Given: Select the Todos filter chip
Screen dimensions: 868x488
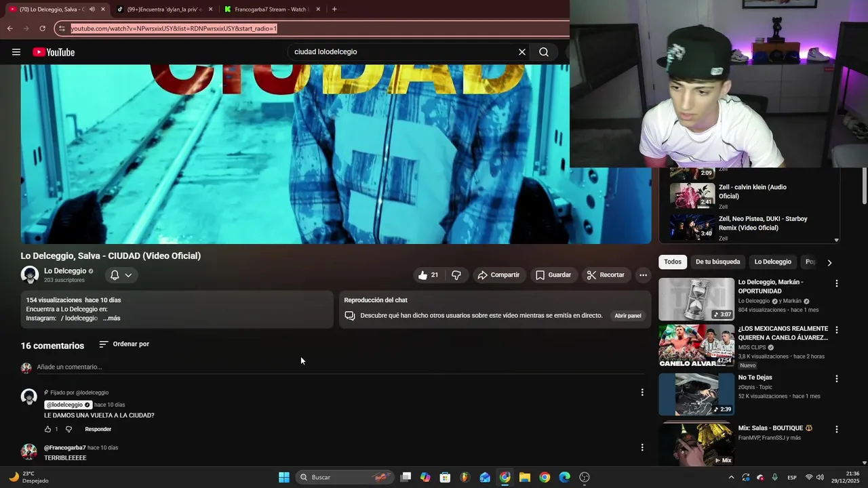Looking at the screenshot, I should (x=673, y=262).
